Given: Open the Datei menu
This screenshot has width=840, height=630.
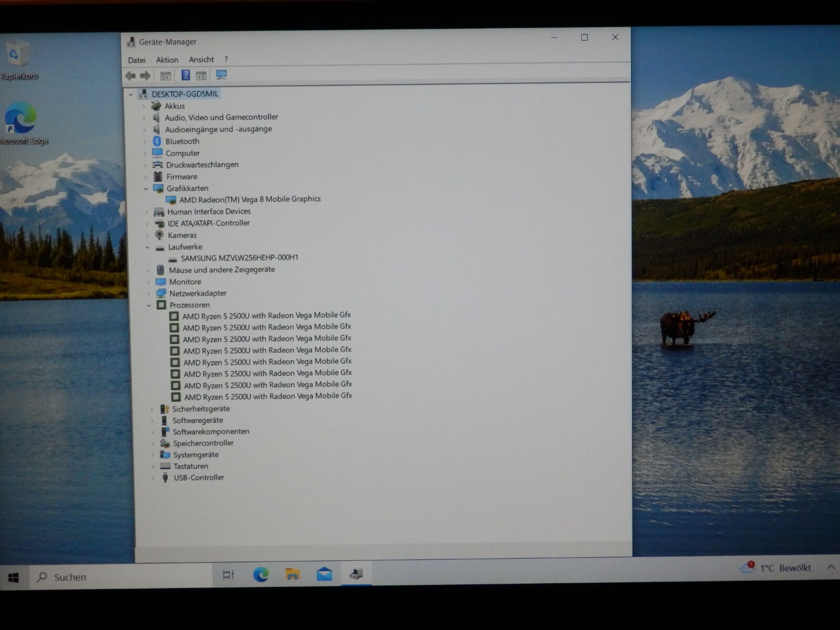Looking at the screenshot, I should 136,60.
